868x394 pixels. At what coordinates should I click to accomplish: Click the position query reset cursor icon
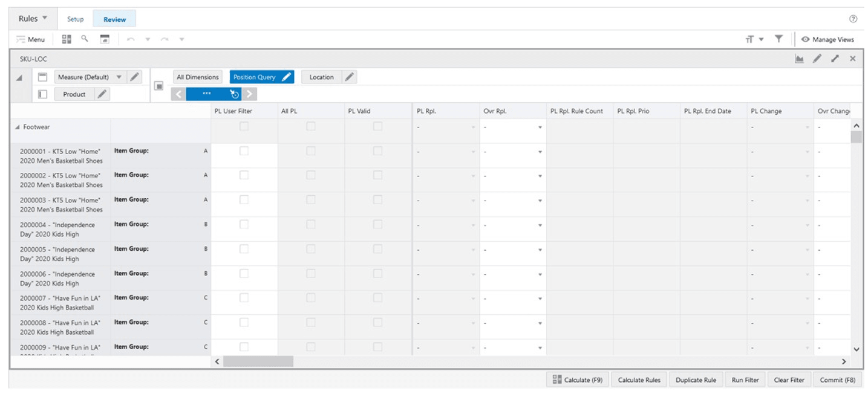coord(235,94)
